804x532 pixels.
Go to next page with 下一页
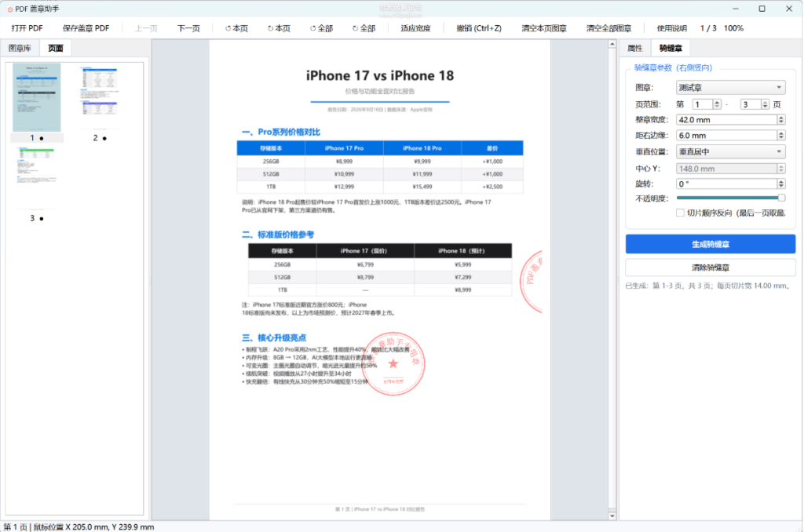[188, 28]
